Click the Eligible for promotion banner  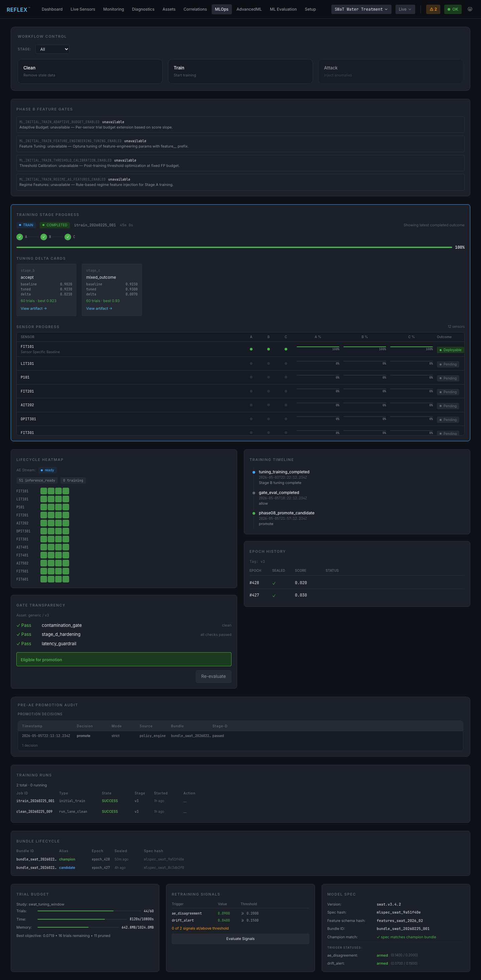click(124, 659)
